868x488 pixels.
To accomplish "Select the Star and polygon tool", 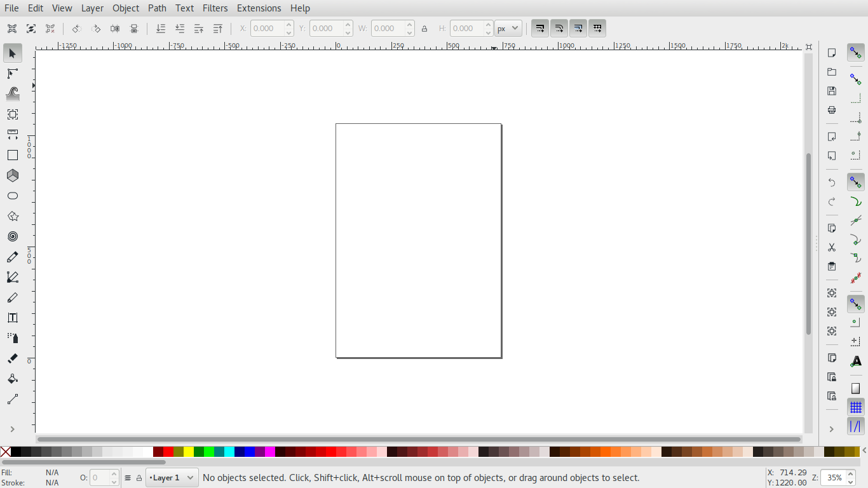I will [13, 216].
